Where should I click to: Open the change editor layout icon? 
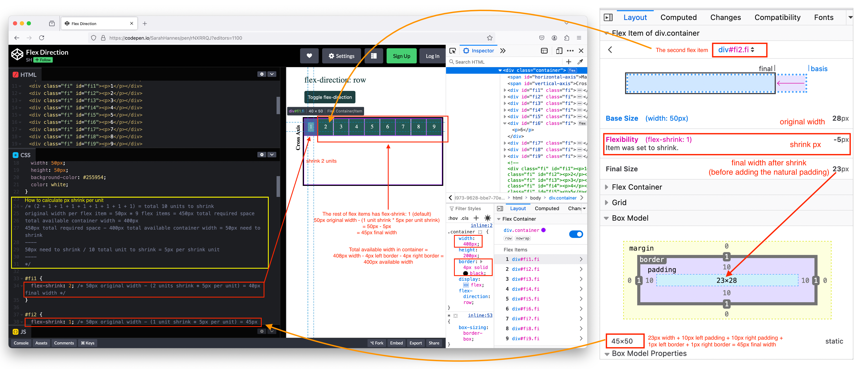[x=374, y=56]
